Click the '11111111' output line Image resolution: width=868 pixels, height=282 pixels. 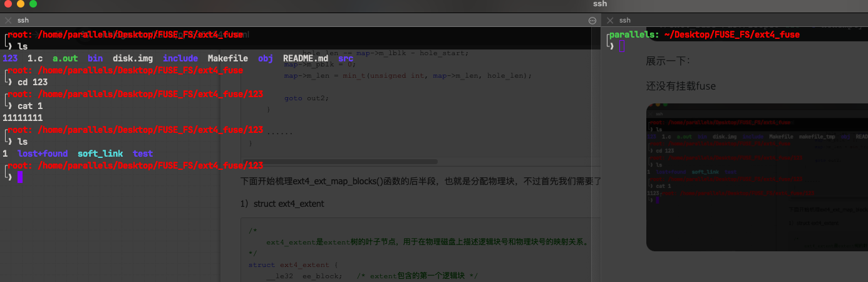tap(23, 118)
